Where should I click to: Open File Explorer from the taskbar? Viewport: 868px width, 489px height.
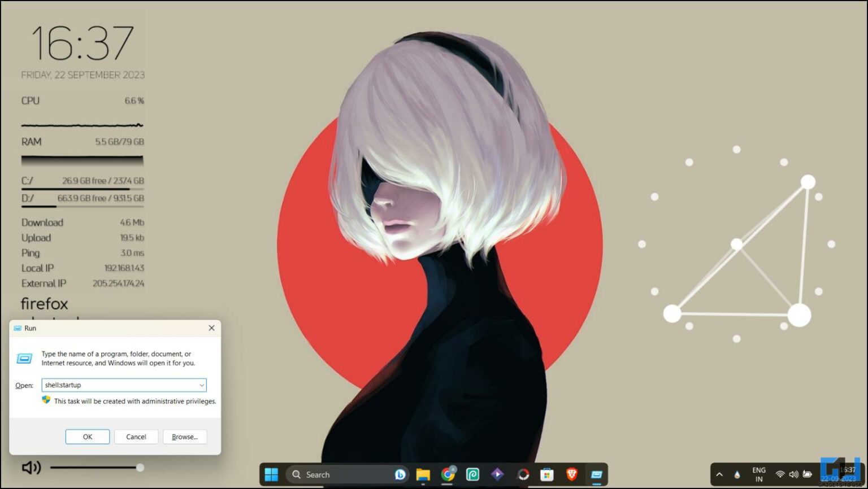pos(423,474)
